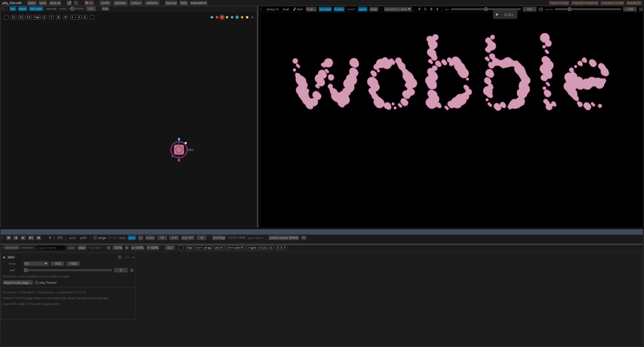Open the prefs menu
The width and height of the screenshot is (644, 347).
pos(105,3)
